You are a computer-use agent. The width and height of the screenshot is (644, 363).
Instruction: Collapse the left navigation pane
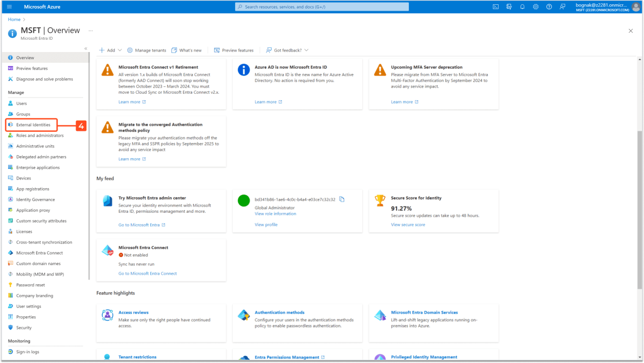(x=85, y=48)
